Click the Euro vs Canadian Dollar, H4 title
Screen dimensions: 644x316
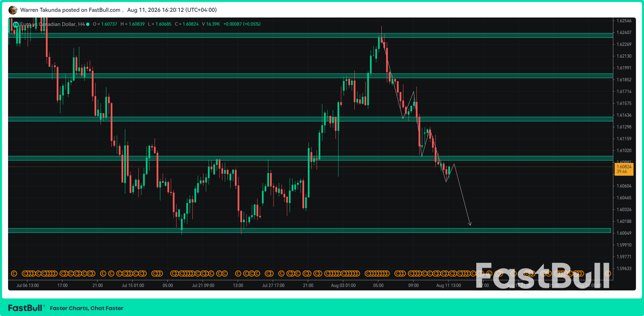tap(52, 24)
